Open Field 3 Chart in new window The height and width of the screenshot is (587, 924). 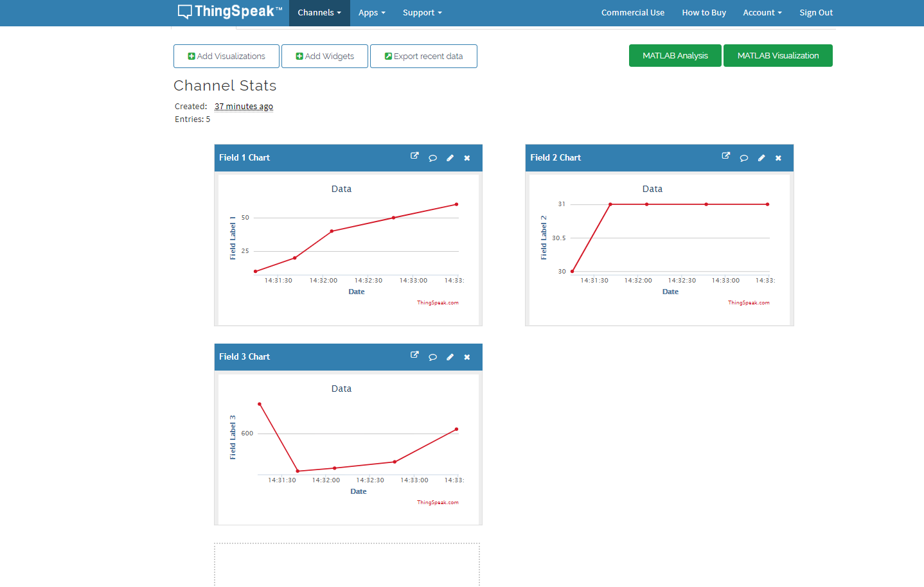coord(414,355)
